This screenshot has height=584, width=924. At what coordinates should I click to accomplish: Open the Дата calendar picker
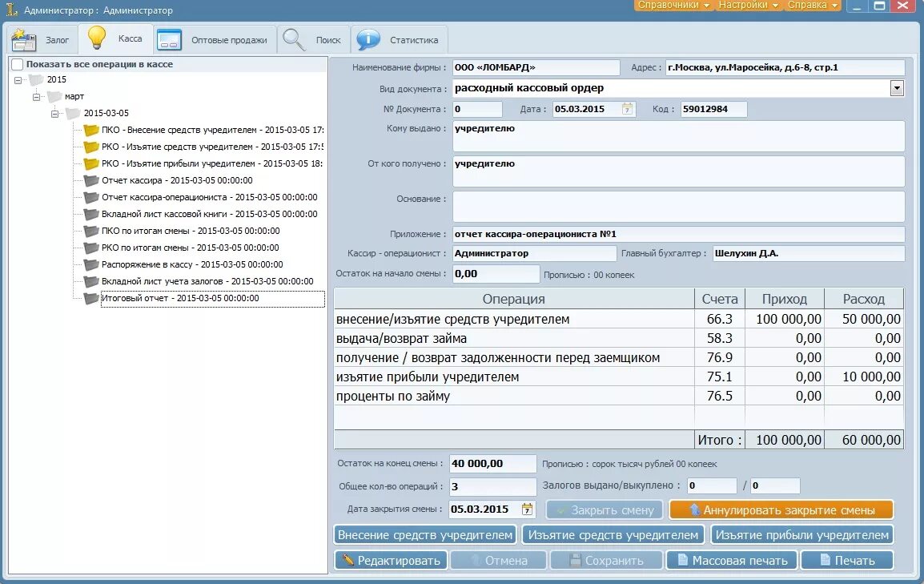pos(627,109)
